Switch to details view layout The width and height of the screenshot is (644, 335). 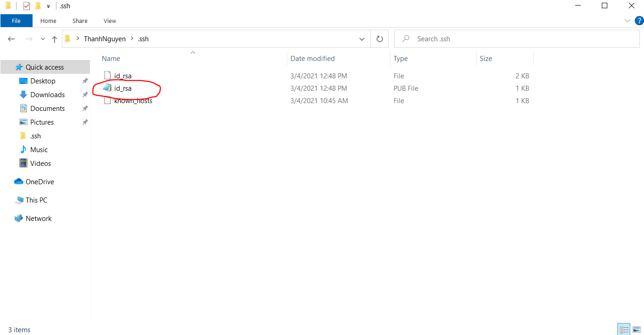click(624, 330)
